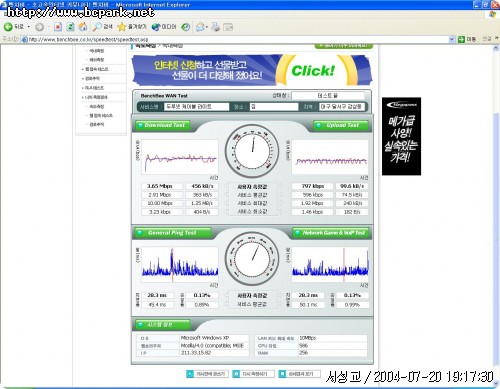Go to the Home page icon
The image size is (500, 389).
pos(83,27)
